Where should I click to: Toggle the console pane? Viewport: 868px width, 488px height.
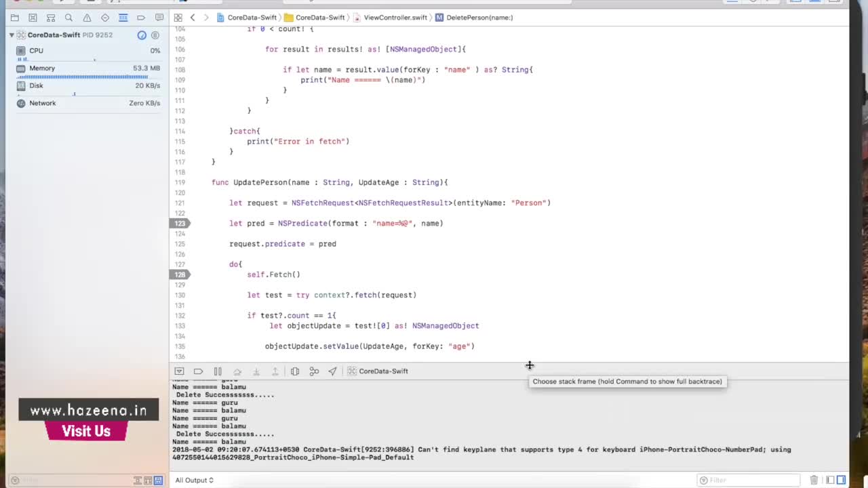[x=842, y=481]
